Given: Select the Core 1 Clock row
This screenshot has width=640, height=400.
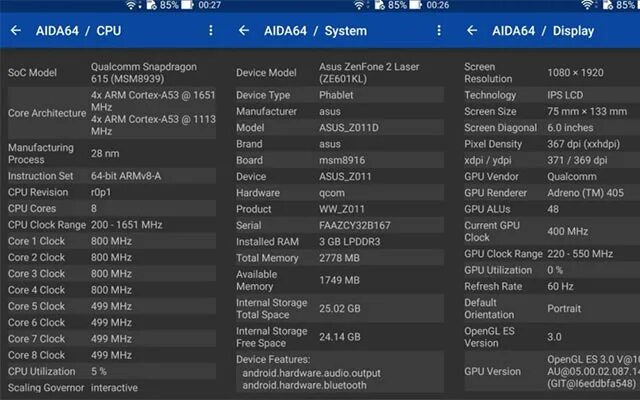Looking at the screenshot, I should (x=112, y=241).
